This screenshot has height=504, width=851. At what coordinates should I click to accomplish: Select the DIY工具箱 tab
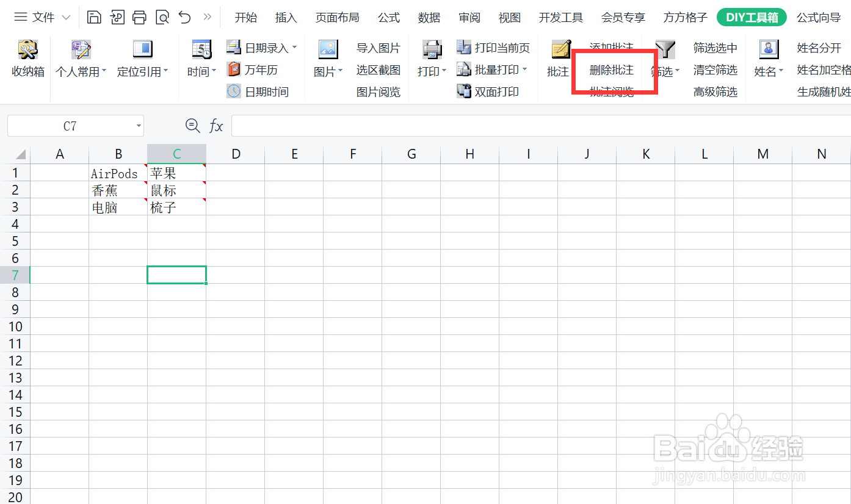coord(752,17)
